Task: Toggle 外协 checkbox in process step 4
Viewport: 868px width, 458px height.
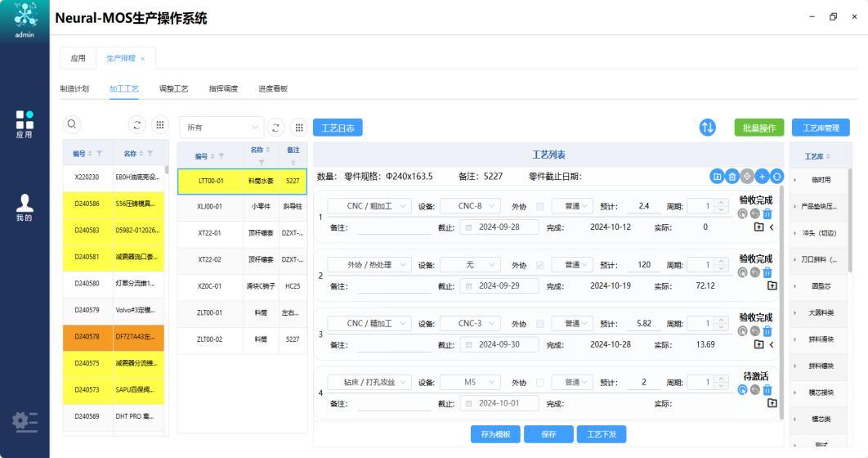Action: (539, 383)
